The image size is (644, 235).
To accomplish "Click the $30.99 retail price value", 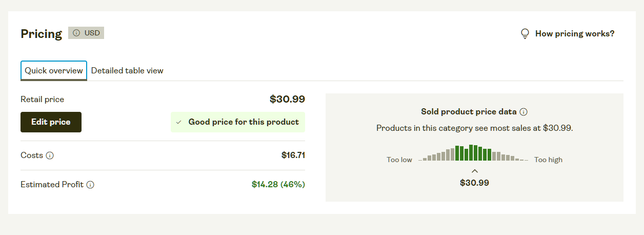I will click(x=287, y=100).
